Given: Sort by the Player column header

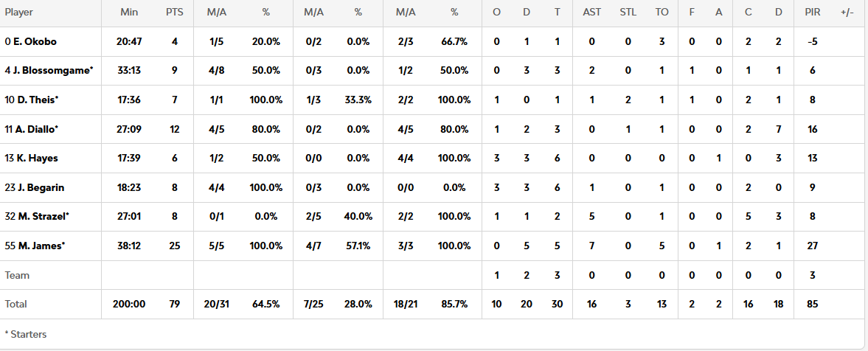Looking at the screenshot, I should 19,13.
